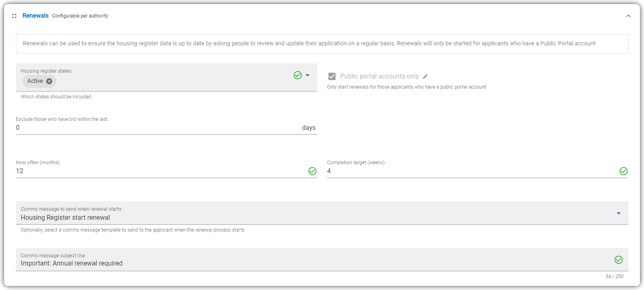Click the green check in How often field
Viewport: 644px width, 290px height.
click(312, 171)
